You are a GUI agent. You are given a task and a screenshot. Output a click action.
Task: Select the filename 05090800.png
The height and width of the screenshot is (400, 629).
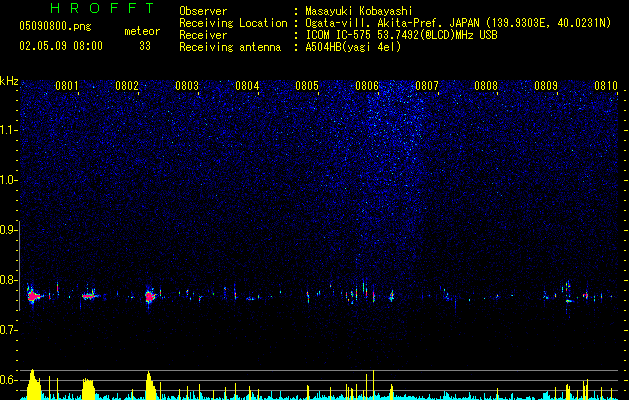(x=55, y=27)
